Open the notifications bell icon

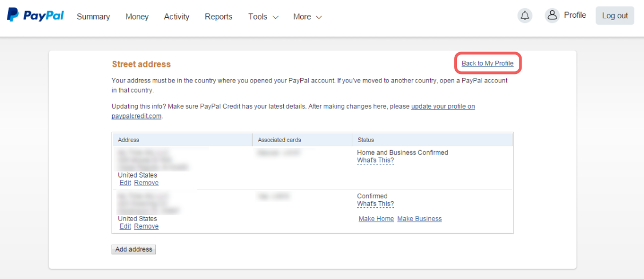[524, 15]
